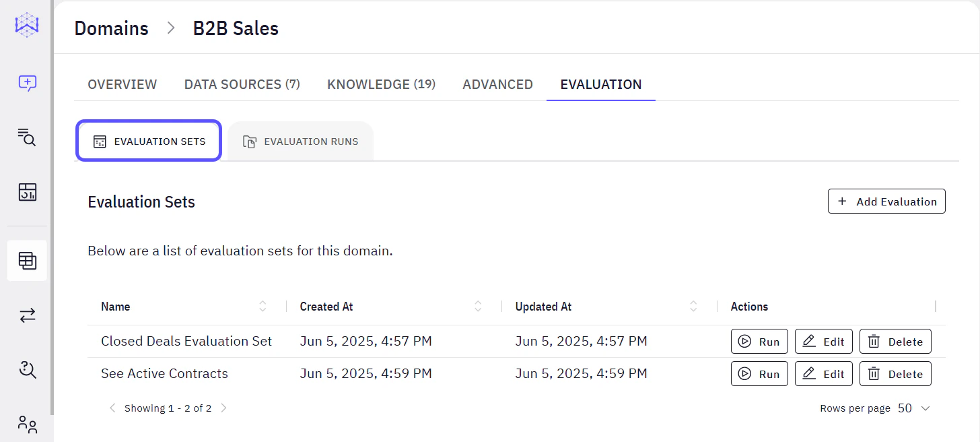Switch to the Evaluation Runs tab

pos(301,141)
